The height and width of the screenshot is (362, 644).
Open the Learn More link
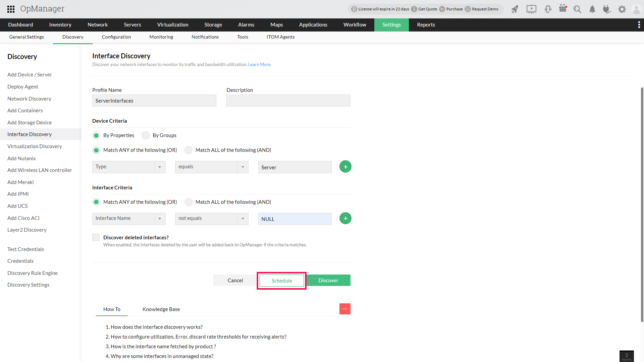[x=259, y=64]
